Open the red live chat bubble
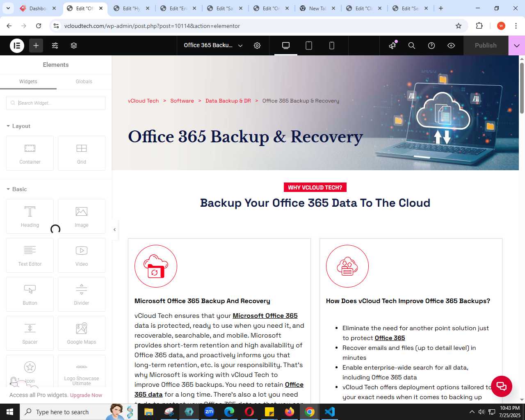This screenshot has width=525, height=420. [x=502, y=386]
